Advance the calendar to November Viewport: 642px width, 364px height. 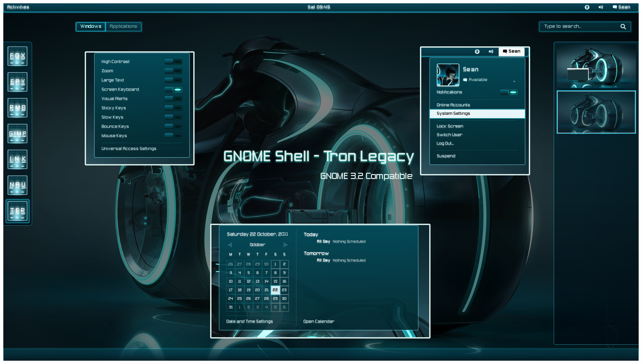click(285, 245)
